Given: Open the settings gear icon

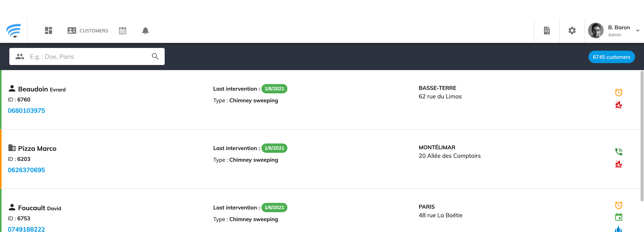Looking at the screenshot, I should click(572, 30).
